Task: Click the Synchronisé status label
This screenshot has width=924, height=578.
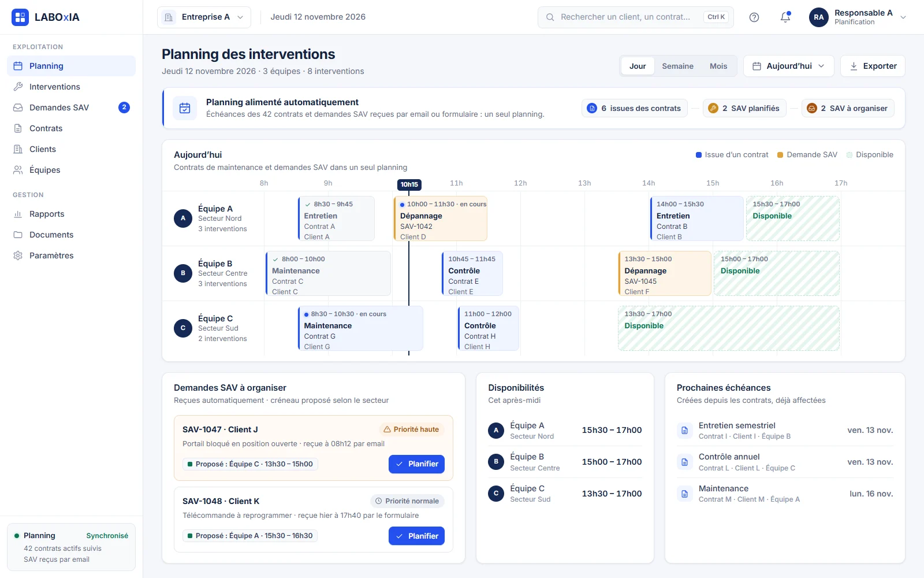Action: pyautogui.click(x=107, y=536)
